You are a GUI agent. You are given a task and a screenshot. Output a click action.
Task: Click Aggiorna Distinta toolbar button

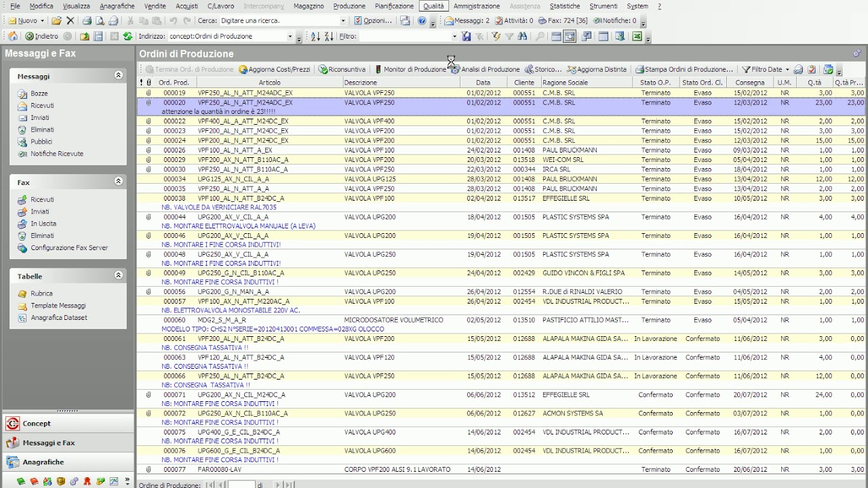pos(597,69)
